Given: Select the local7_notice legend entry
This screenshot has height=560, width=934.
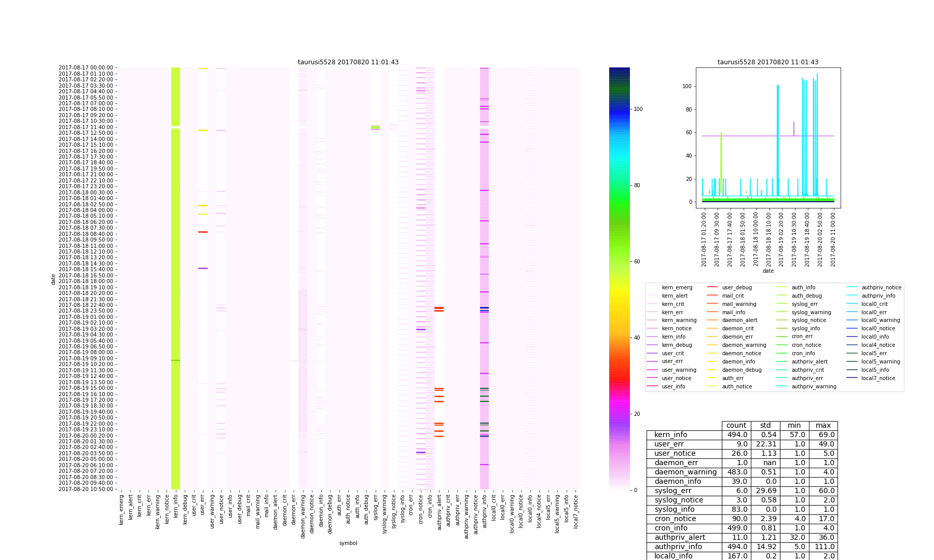Looking at the screenshot, I should click(x=878, y=378).
